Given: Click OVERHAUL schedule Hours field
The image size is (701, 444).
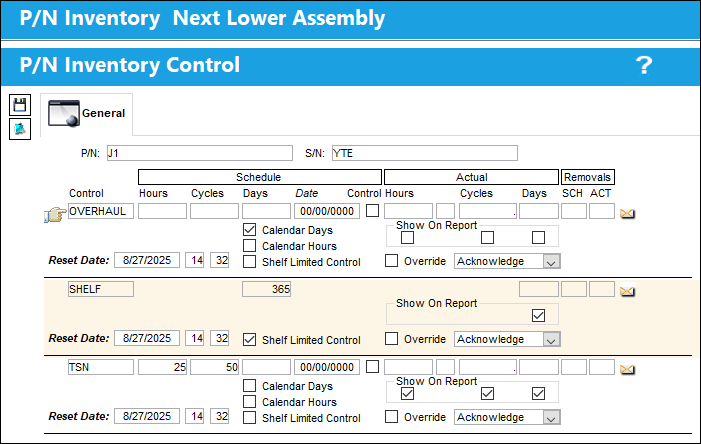Looking at the screenshot, I should (162, 211).
